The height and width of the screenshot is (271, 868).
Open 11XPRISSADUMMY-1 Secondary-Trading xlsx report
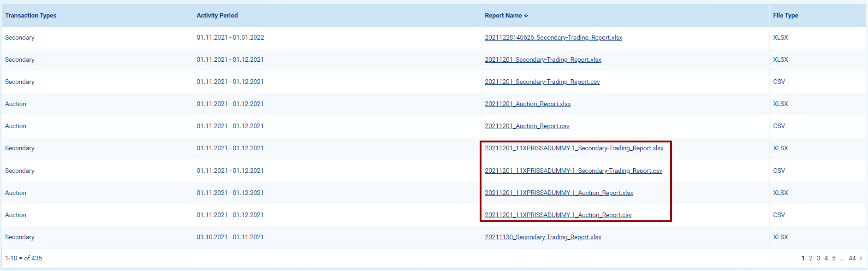coord(574,148)
